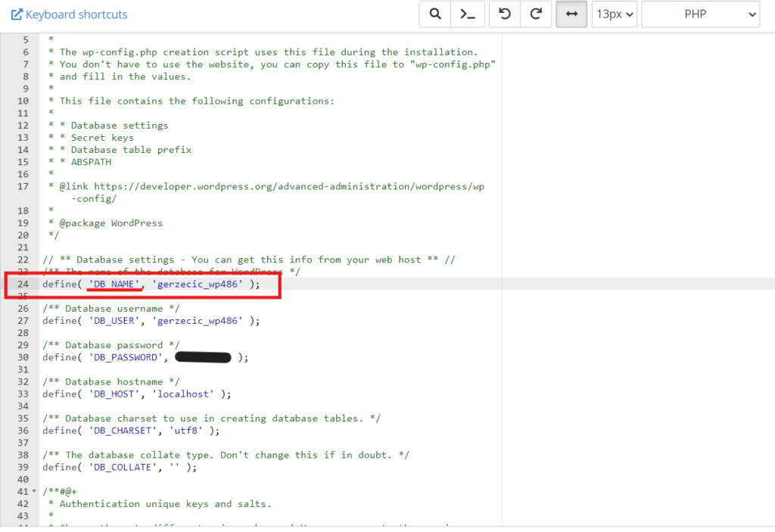Place cursor on 'DB_NAME' constant text

[x=114, y=284]
